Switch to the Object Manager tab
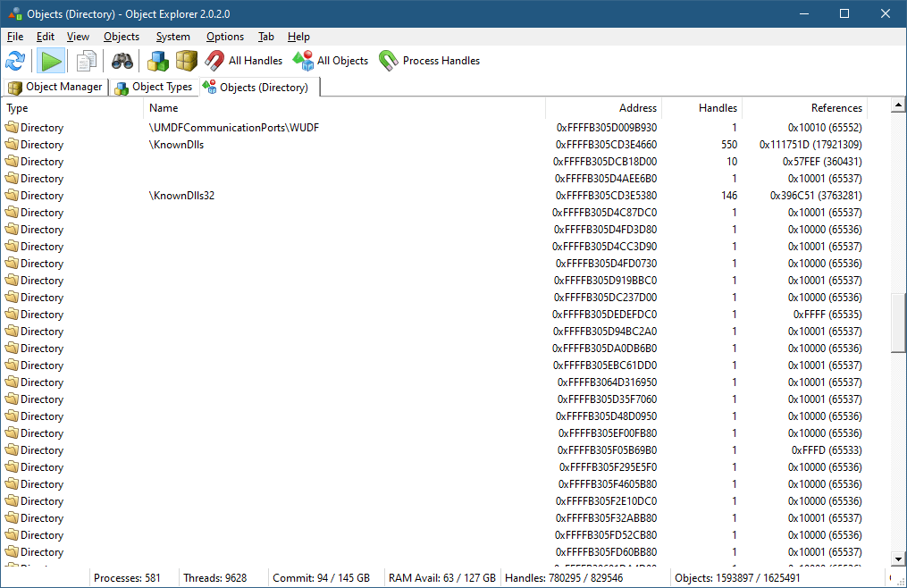Viewport: 907px width, 588px height. (55, 87)
